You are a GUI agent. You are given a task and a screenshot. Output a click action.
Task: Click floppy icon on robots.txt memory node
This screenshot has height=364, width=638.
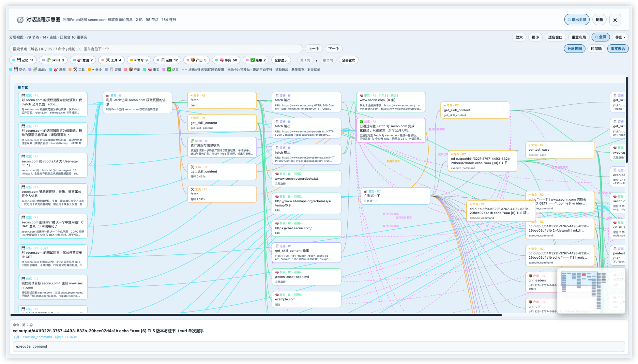click(23, 157)
